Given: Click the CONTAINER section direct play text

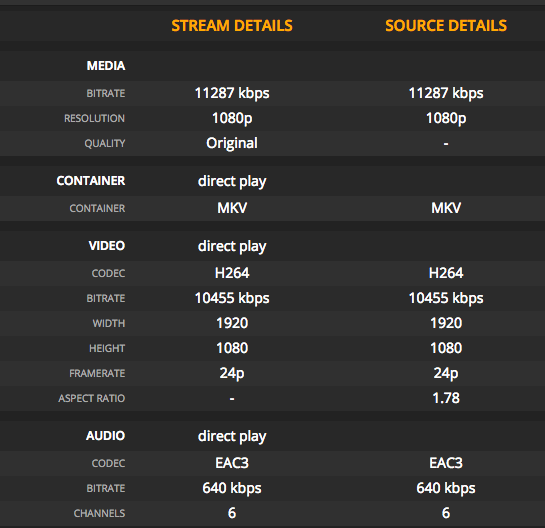Looking at the screenshot, I should click(232, 181).
